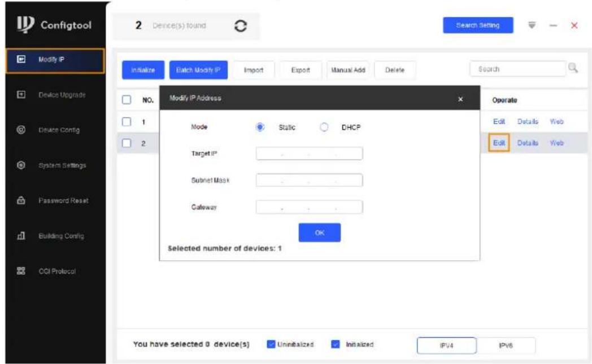
Task: Click the Manual Add button
Action: click(348, 70)
